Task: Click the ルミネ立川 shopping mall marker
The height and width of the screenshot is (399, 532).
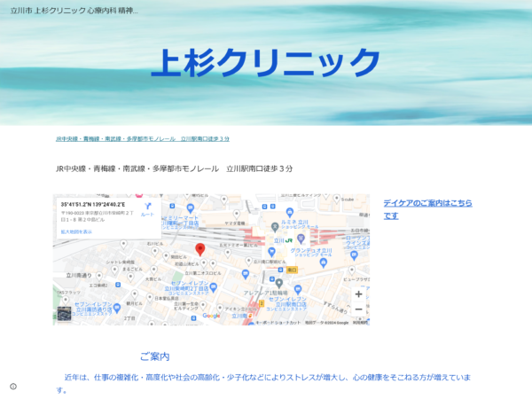Action: [x=289, y=213]
